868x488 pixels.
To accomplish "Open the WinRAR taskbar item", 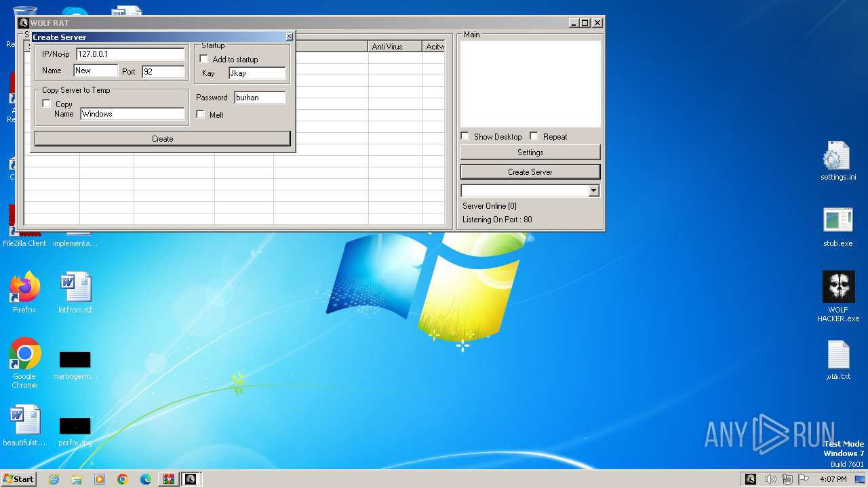I will coord(168,479).
